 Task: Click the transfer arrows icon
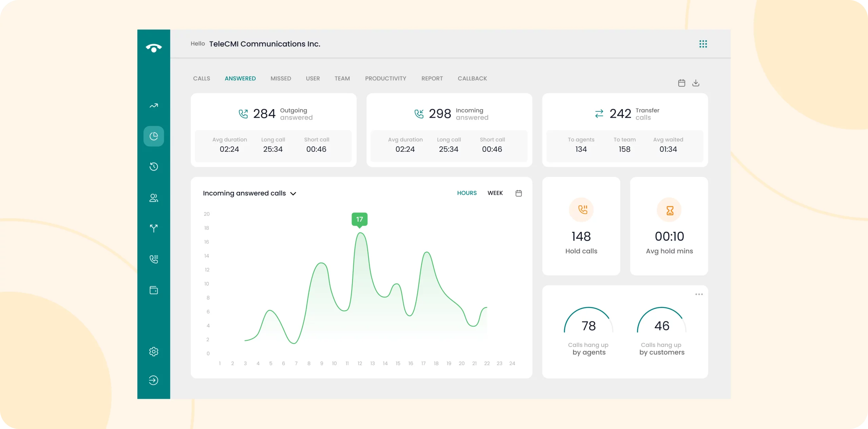(x=599, y=114)
